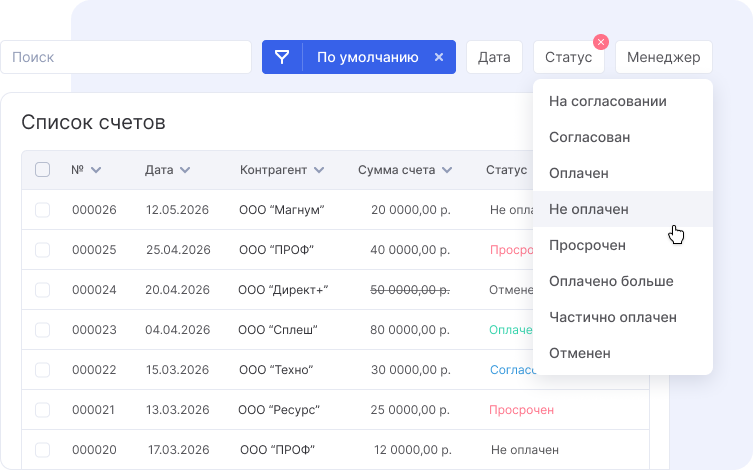The width and height of the screenshot is (753, 470).
Task: Pick Частично оплачен in the menu
Action: (x=613, y=317)
